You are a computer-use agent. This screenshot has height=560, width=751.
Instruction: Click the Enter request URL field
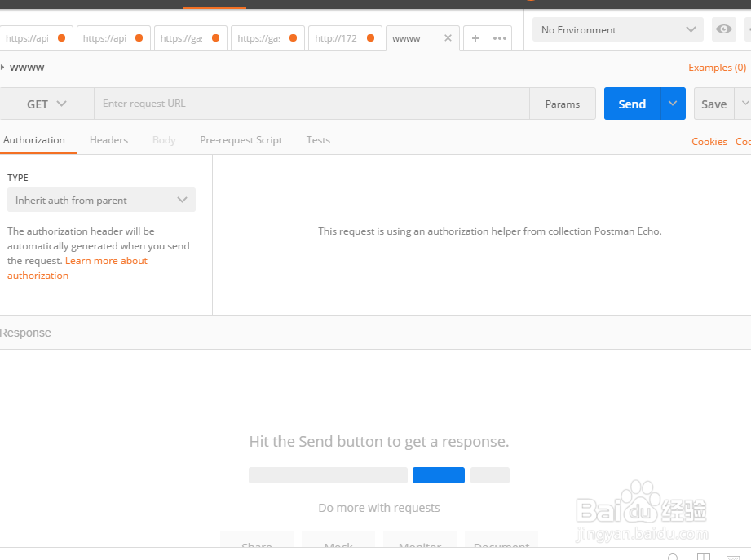311,104
